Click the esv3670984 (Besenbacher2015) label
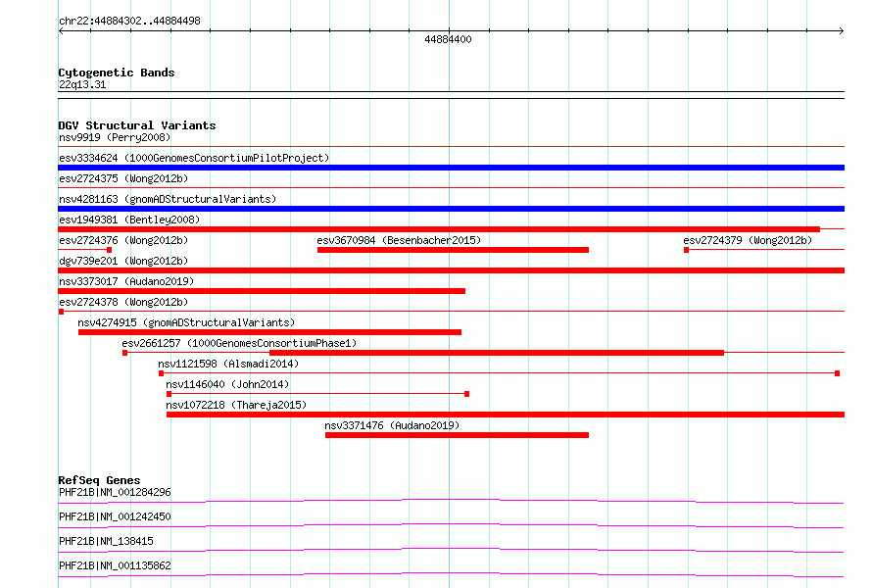Viewport: 872px width, 588px height. tap(399, 240)
